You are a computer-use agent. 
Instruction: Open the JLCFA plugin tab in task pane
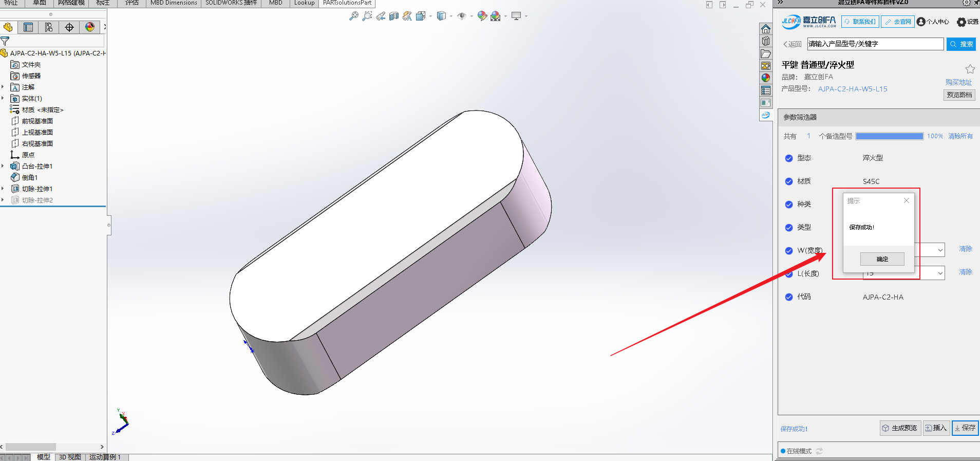click(x=766, y=115)
